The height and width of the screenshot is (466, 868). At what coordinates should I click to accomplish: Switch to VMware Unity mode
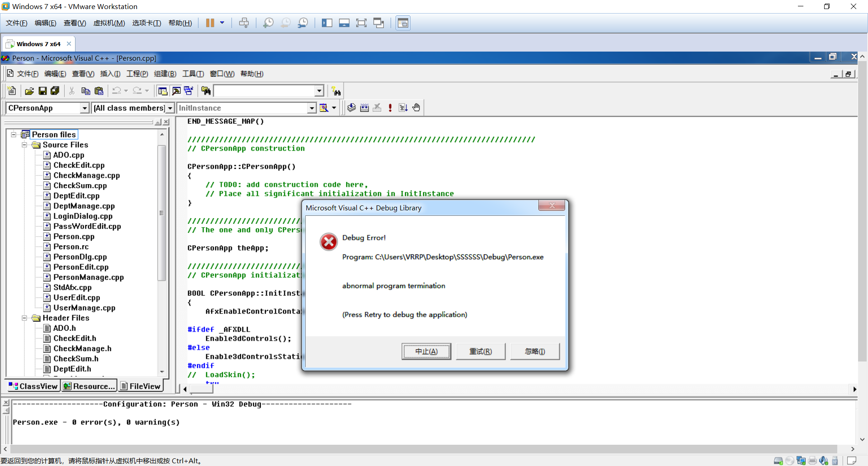[x=378, y=23]
